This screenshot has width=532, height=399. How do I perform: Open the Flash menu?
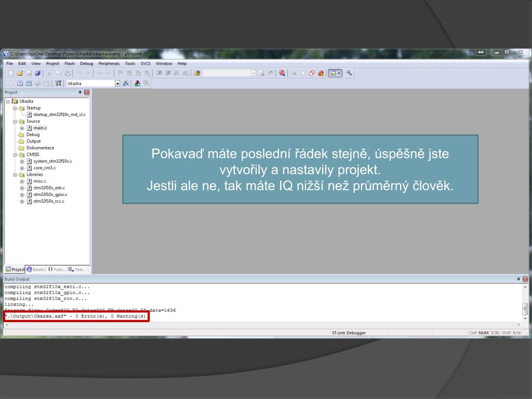pos(70,63)
